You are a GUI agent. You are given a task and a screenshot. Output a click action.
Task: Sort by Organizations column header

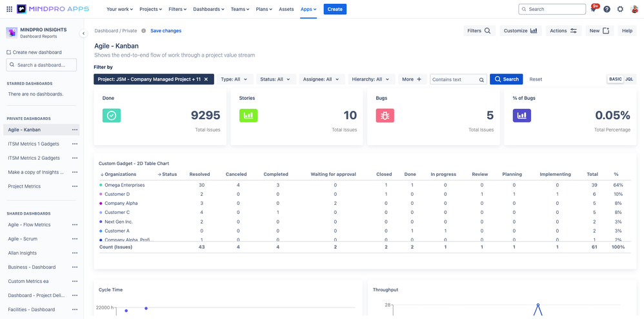click(118, 174)
